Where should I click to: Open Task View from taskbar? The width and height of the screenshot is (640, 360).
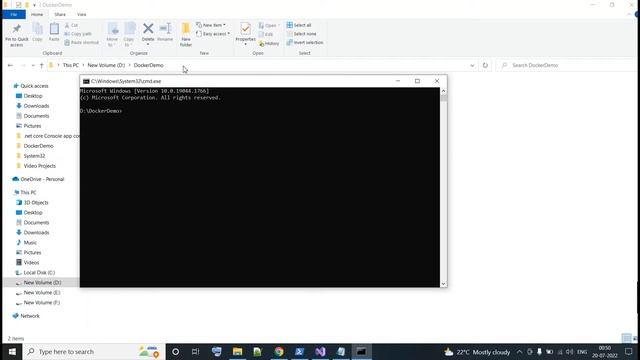[196, 351]
